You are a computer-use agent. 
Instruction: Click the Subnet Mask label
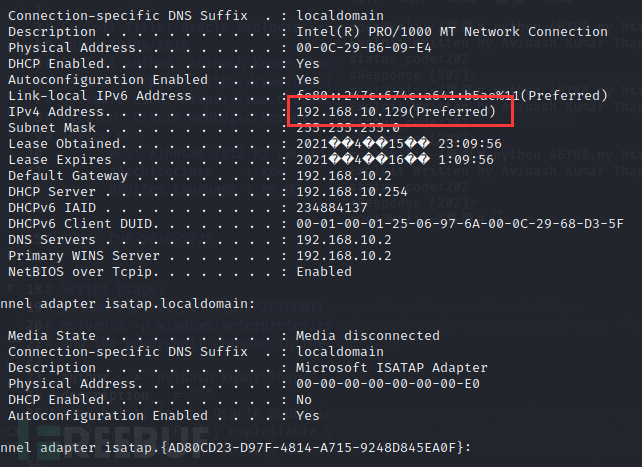click(52, 128)
